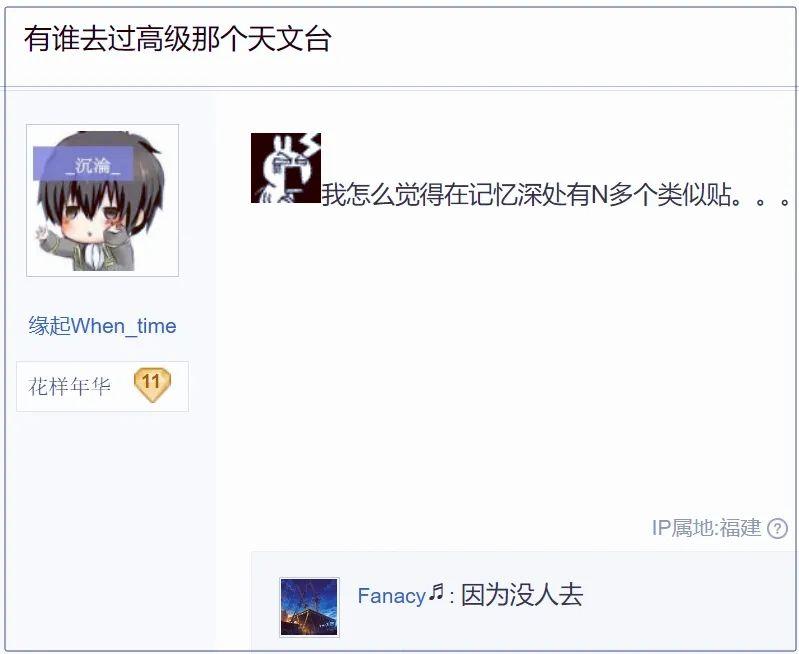Open the Fanacy username link
The width and height of the screenshot is (799, 654).
click(391, 595)
